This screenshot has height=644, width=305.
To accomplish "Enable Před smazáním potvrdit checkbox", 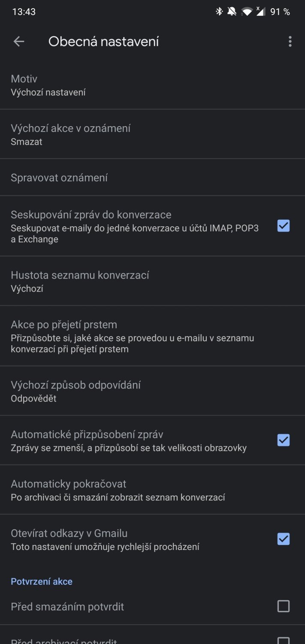I will [x=283, y=606].
